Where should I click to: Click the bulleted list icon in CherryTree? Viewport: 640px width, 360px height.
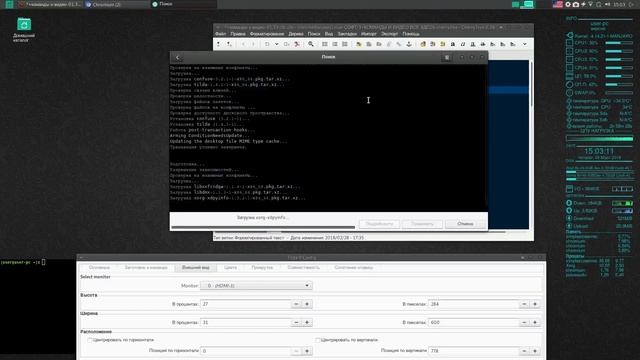[x=325, y=44]
